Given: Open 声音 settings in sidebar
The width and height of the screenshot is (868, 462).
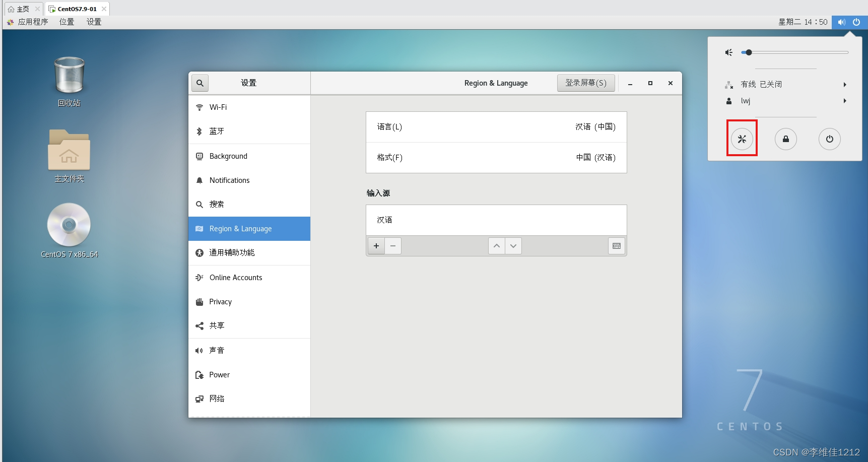Looking at the screenshot, I should (217, 350).
